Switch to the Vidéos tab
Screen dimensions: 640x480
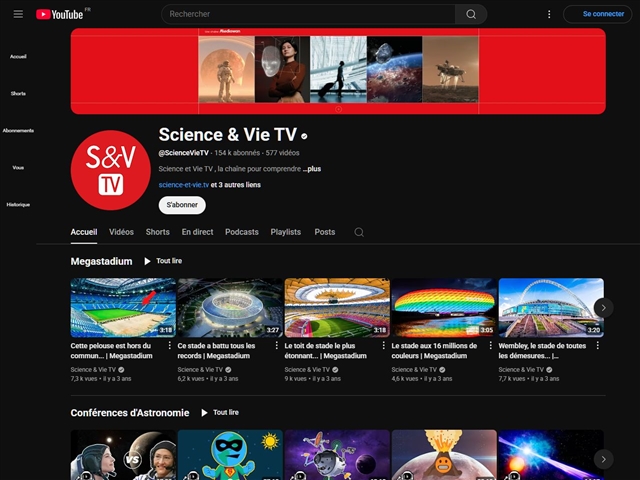click(121, 232)
